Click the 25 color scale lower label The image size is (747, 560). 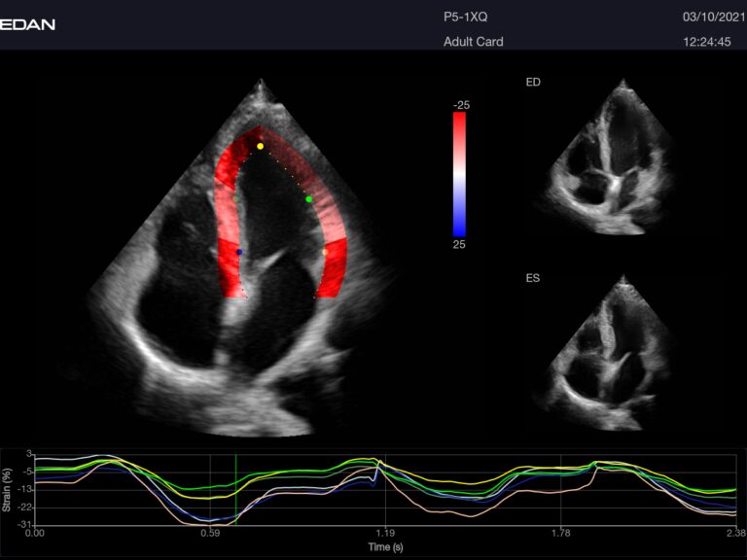[459, 245]
